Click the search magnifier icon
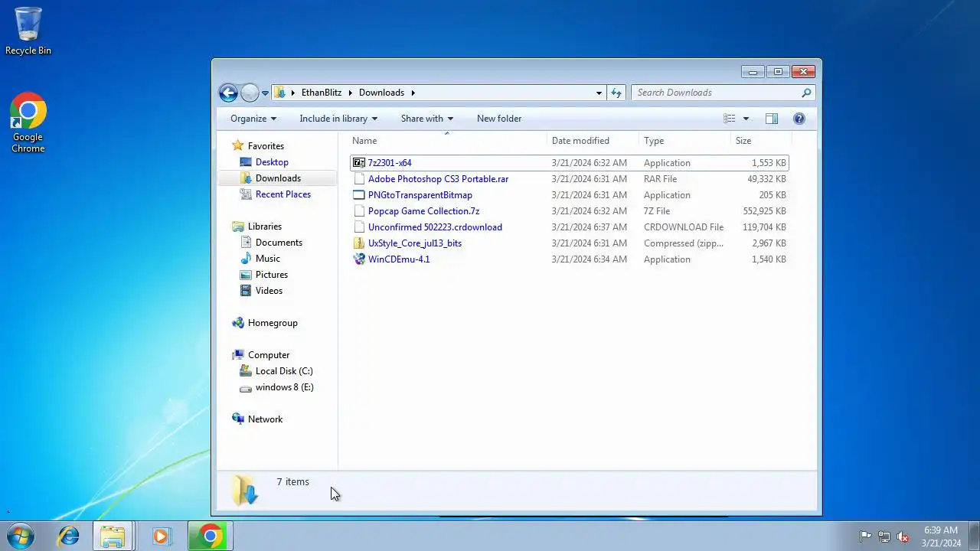This screenshot has width=980, height=551. (x=806, y=93)
